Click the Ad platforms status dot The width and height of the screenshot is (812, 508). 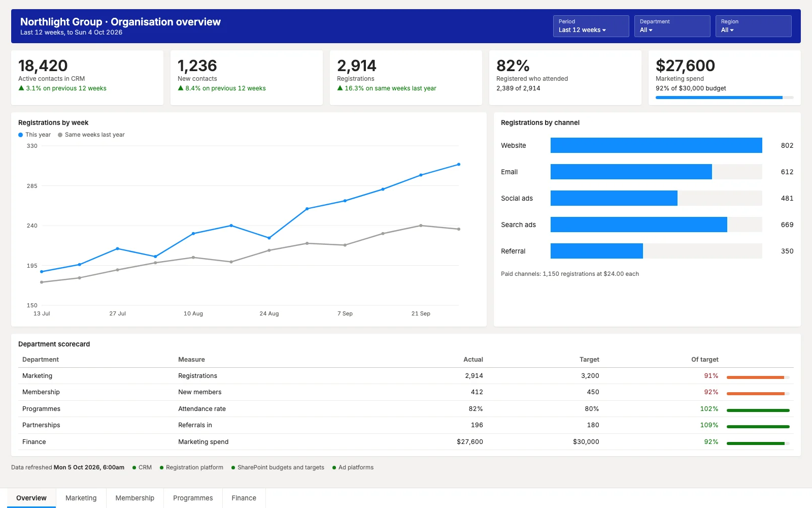[x=334, y=468]
